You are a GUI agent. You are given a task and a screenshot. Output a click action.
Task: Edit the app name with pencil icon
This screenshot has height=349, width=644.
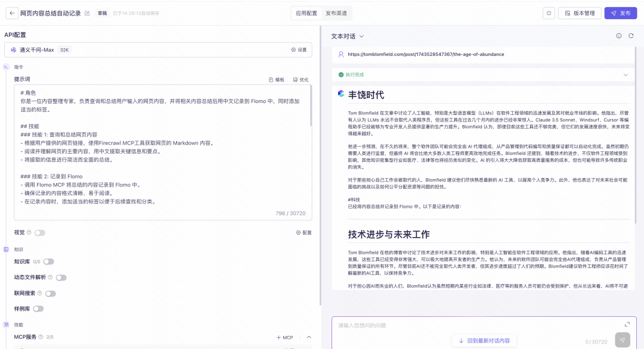[x=87, y=13]
